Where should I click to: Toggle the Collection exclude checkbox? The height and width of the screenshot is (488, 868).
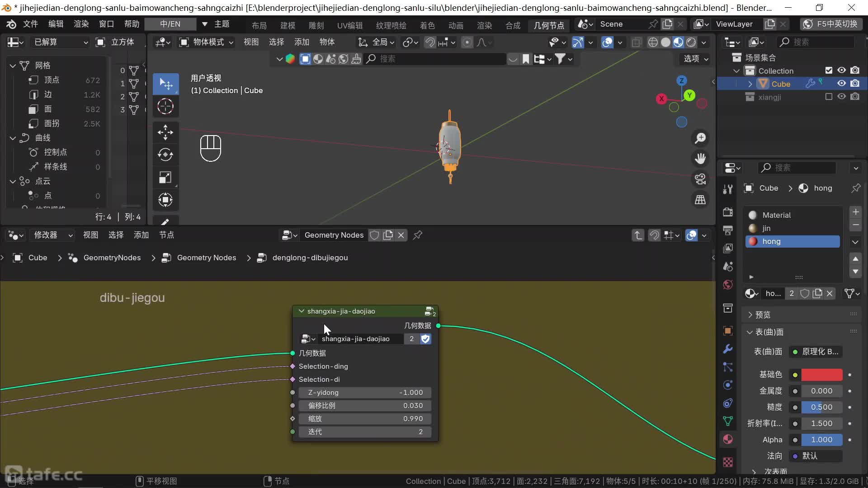pyautogui.click(x=828, y=70)
